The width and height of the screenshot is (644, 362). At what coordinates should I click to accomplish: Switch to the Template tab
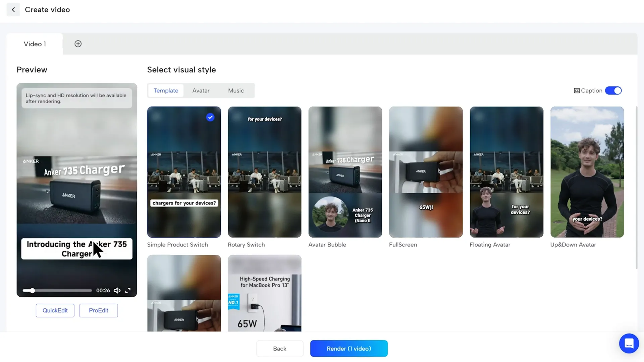point(166,90)
